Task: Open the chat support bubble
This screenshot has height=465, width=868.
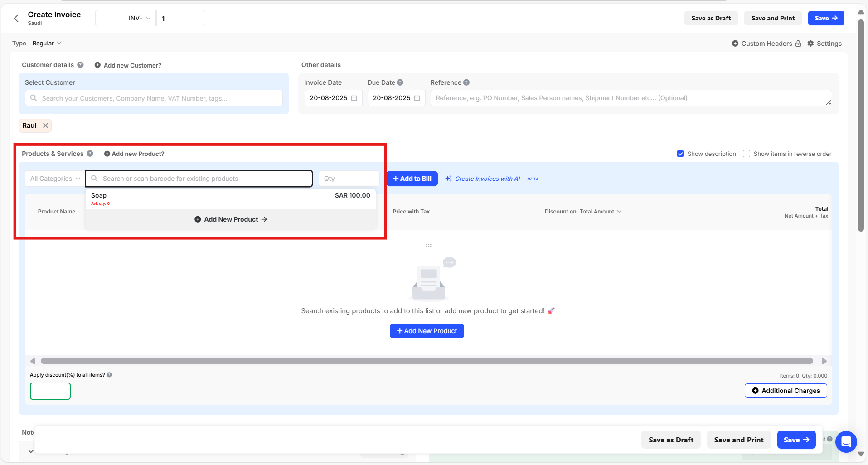Action: (846, 441)
